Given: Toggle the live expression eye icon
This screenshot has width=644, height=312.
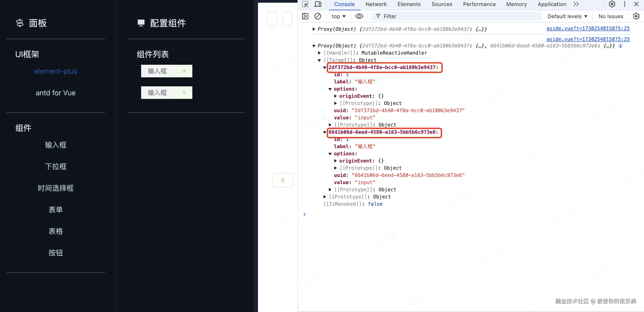Looking at the screenshot, I should (359, 16).
